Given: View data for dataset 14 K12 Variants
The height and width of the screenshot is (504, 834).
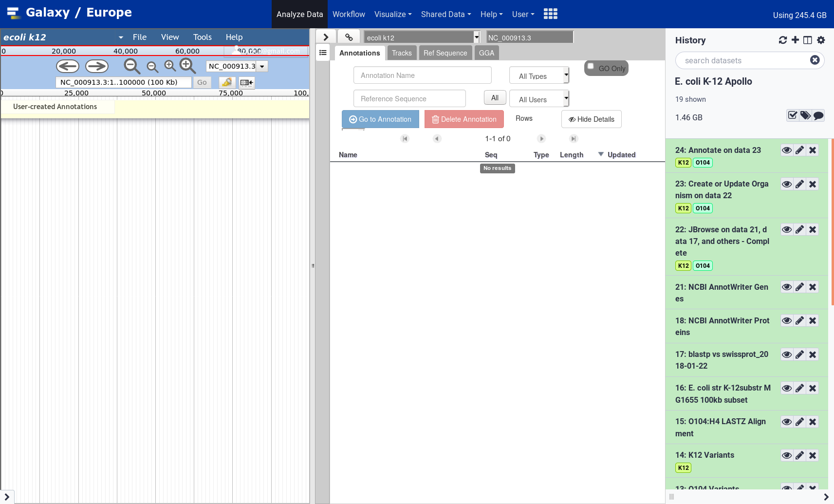Looking at the screenshot, I should tap(787, 455).
